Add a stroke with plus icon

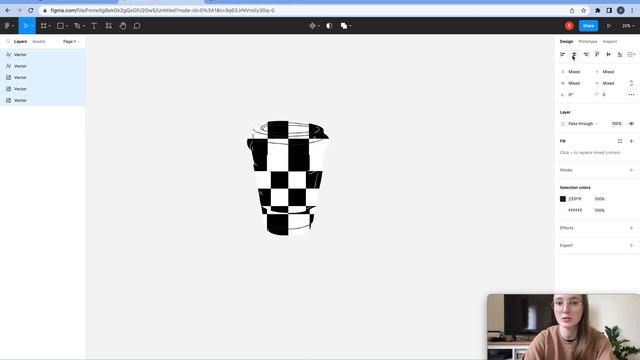(x=631, y=170)
